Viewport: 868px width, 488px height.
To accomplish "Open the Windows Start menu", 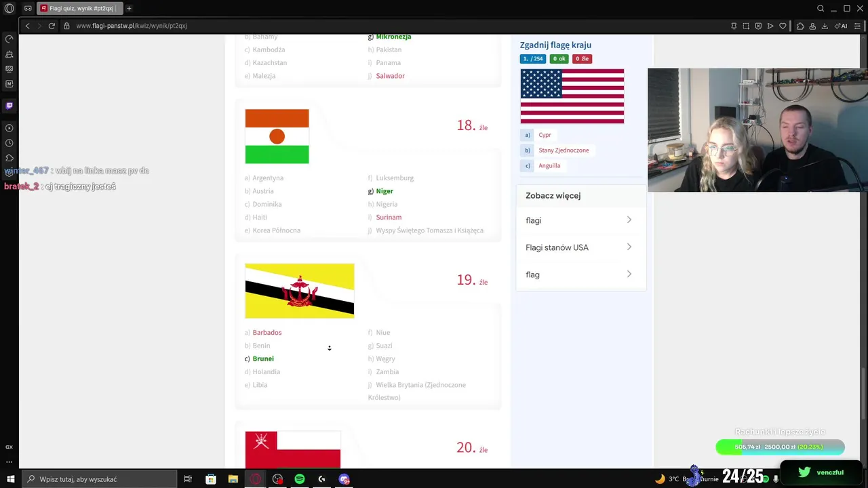I will pyautogui.click(x=10, y=479).
